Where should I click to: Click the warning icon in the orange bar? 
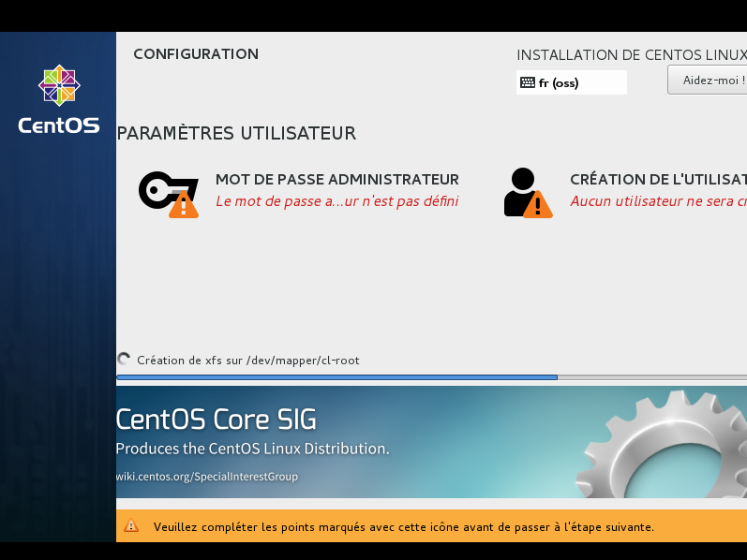click(x=131, y=526)
